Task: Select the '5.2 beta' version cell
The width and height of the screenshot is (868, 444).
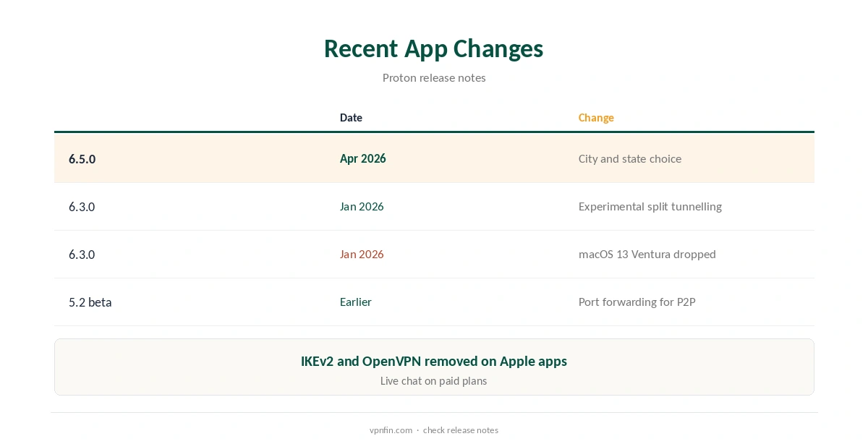Action: point(90,302)
